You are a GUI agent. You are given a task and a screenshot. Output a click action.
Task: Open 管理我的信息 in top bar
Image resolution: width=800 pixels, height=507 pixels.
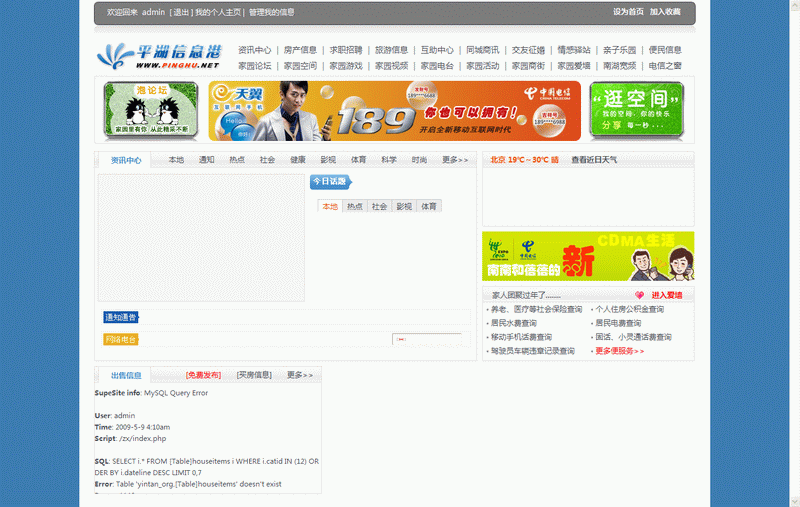pyautogui.click(x=271, y=12)
